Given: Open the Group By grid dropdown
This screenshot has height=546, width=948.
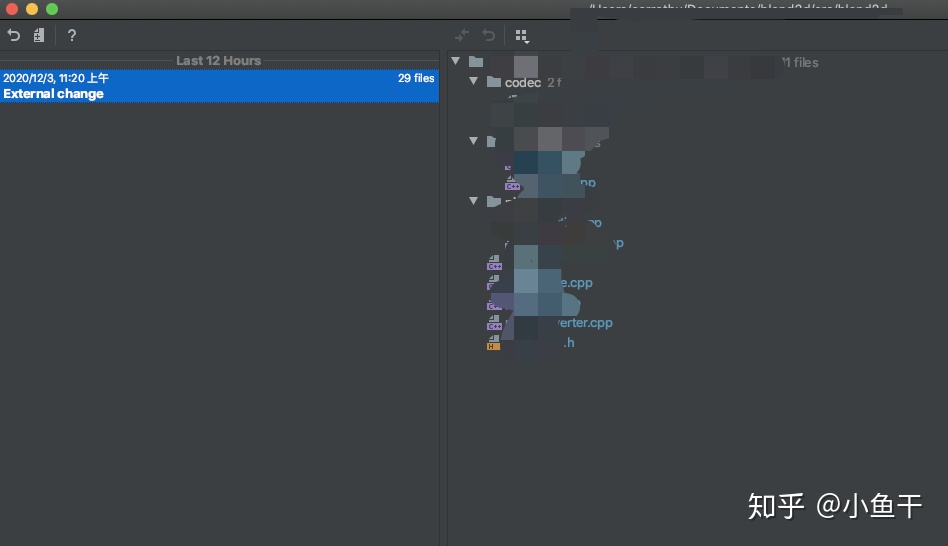Looking at the screenshot, I should (522, 36).
